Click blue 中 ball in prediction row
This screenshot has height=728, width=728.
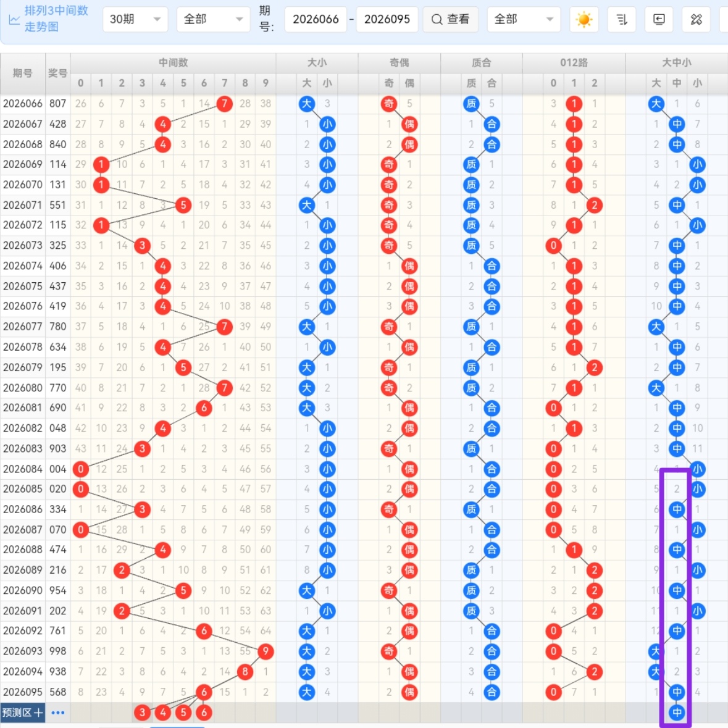(x=677, y=713)
